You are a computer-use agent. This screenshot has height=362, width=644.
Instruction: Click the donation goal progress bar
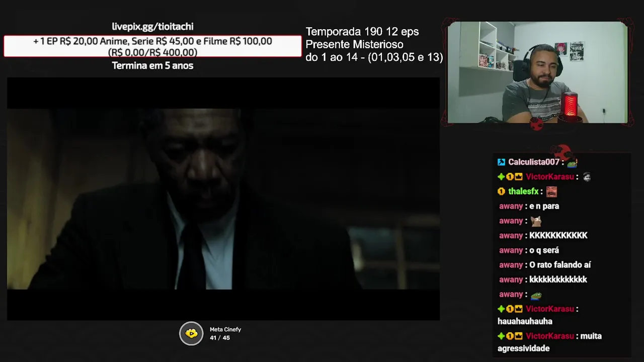click(x=152, y=46)
